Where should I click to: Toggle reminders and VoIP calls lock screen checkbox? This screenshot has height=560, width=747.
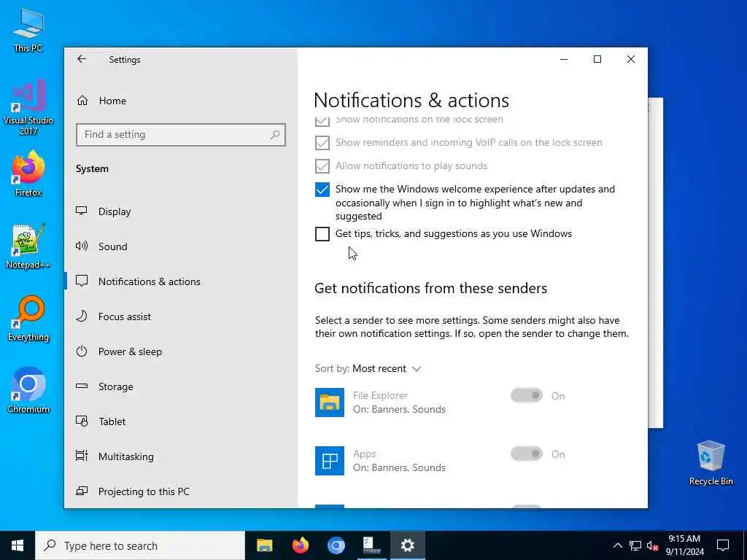point(322,142)
